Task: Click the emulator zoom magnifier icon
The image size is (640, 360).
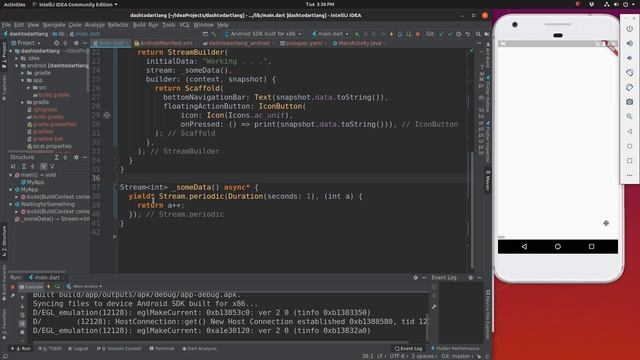Action: click(x=629, y=116)
